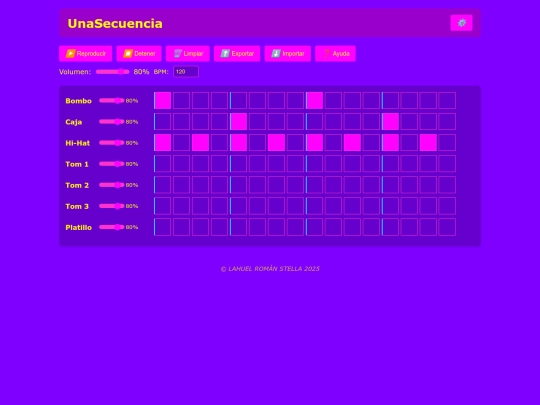Adjust the master Volumen slider
The width and height of the screenshot is (540, 405).
(x=113, y=72)
